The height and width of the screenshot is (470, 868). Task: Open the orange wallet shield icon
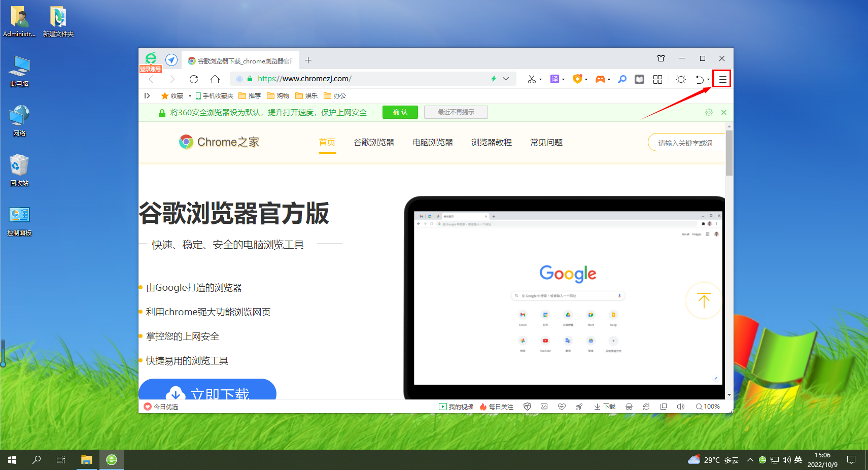[x=577, y=79]
